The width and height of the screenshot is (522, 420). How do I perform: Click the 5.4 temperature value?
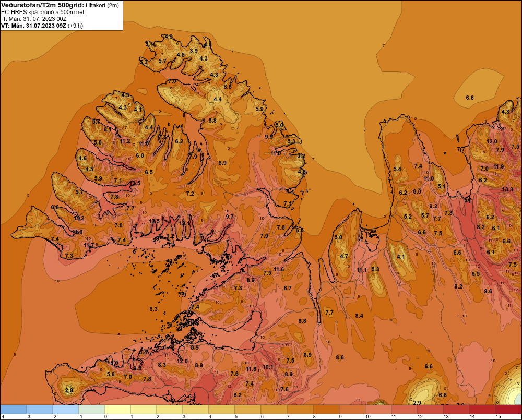pyautogui.click(x=397, y=169)
